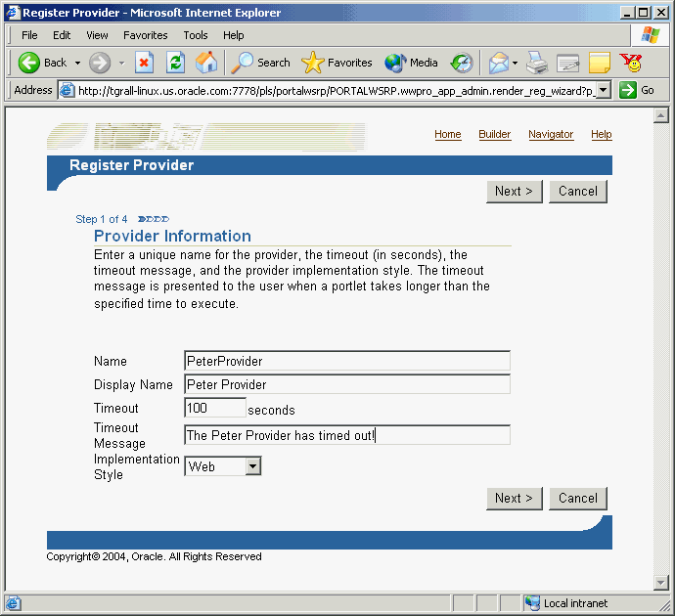Click the scrollbar up arrow

[x=660, y=115]
